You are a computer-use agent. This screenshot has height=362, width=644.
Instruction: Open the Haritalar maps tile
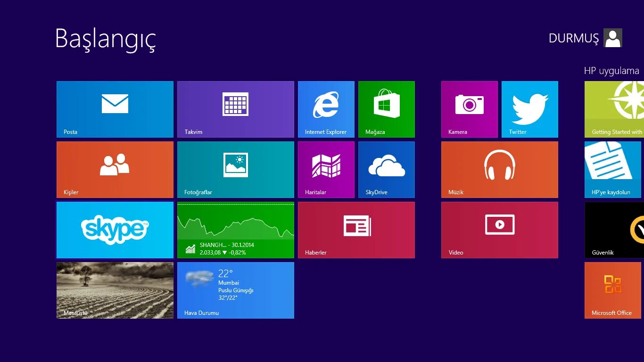(x=326, y=170)
